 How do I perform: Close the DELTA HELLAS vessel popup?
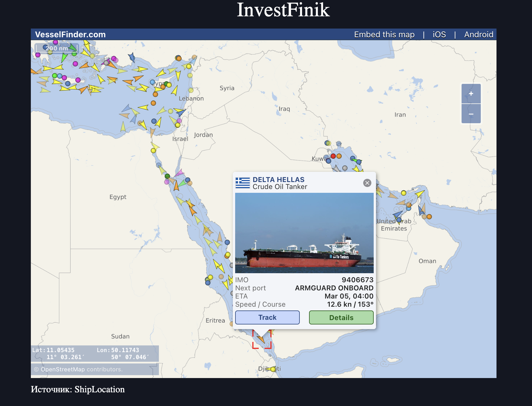(367, 183)
